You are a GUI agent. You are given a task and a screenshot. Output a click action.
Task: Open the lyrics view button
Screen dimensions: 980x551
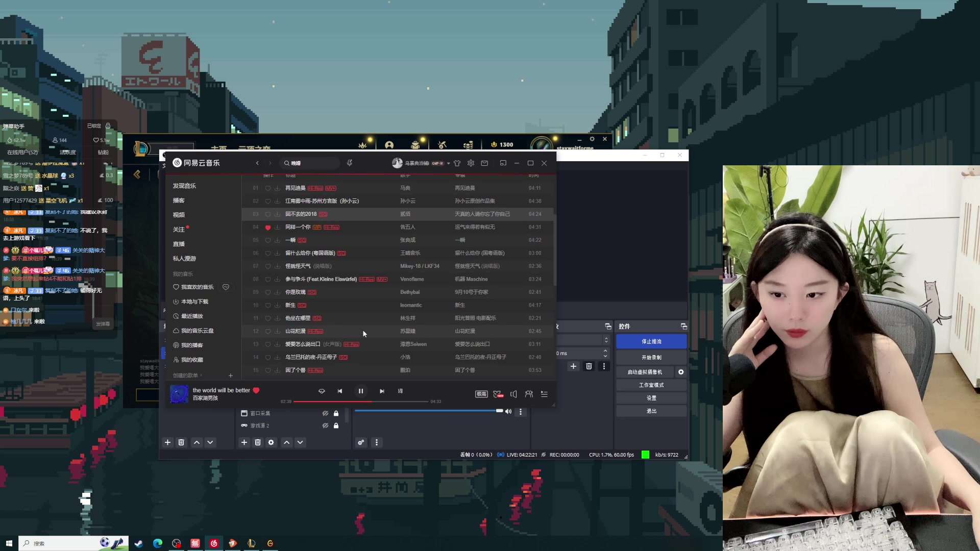400,391
